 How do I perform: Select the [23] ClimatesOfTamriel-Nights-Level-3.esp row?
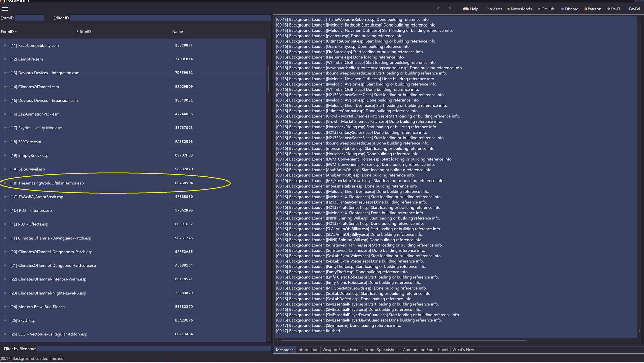click(133, 293)
